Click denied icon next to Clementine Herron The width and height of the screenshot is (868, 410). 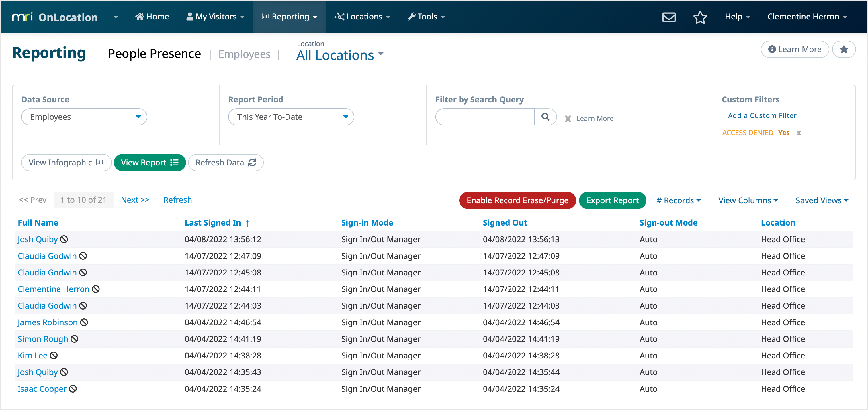96,289
